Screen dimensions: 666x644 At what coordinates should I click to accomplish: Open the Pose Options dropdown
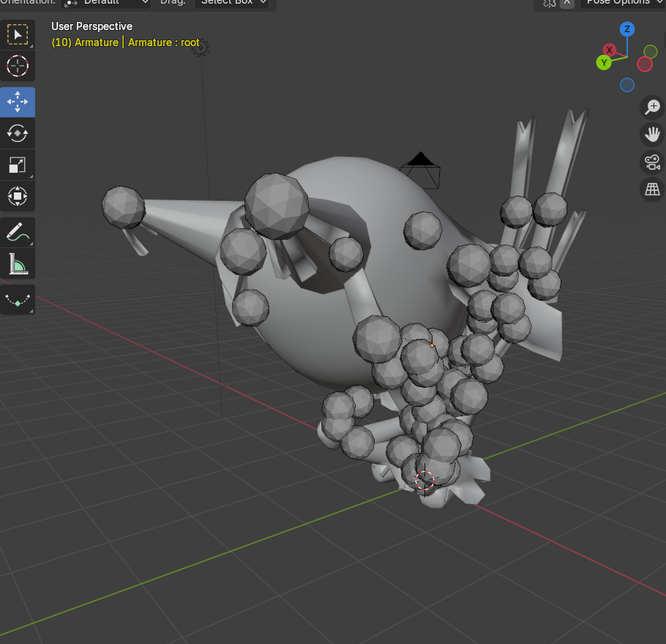(623, 2)
